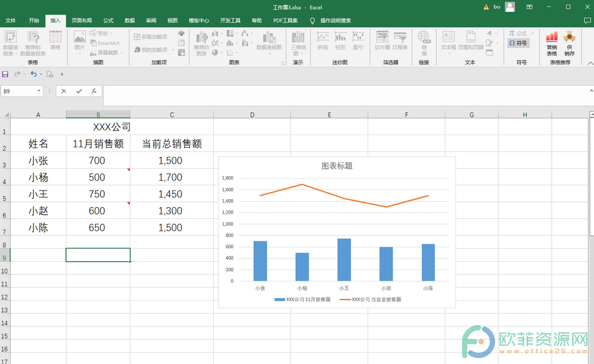This screenshot has height=364, width=594.
Task: Click the pie chart insert icon
Action: click(214, 52)
